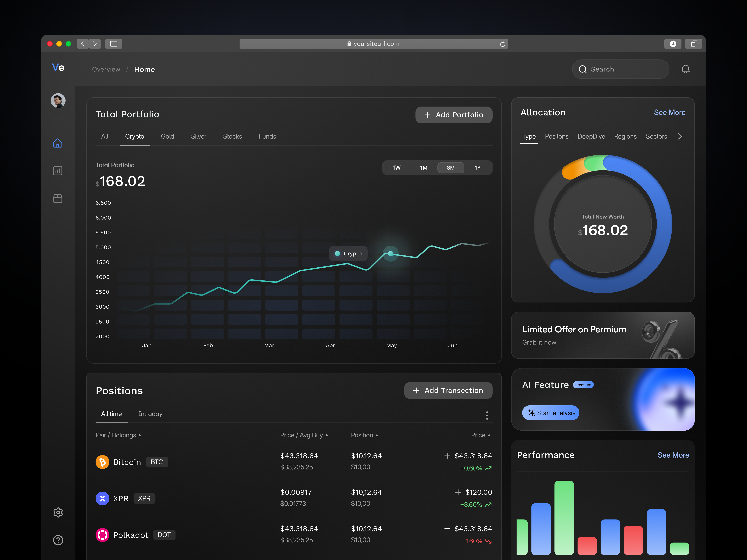Open the Home icon in the sidebar

[58, 143]
